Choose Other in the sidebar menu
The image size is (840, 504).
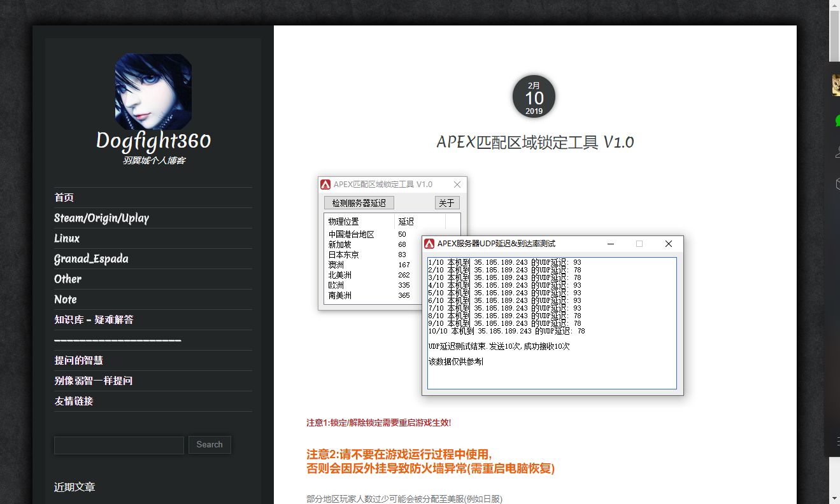coord(68,279)
